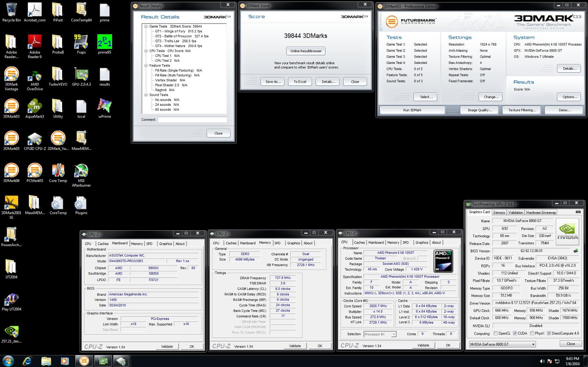This screenshot has width=588, height=367.
Task: Select the SPD tab in Memory CPU-Z window
Action: pyautogui.click(x=277, y=243)
